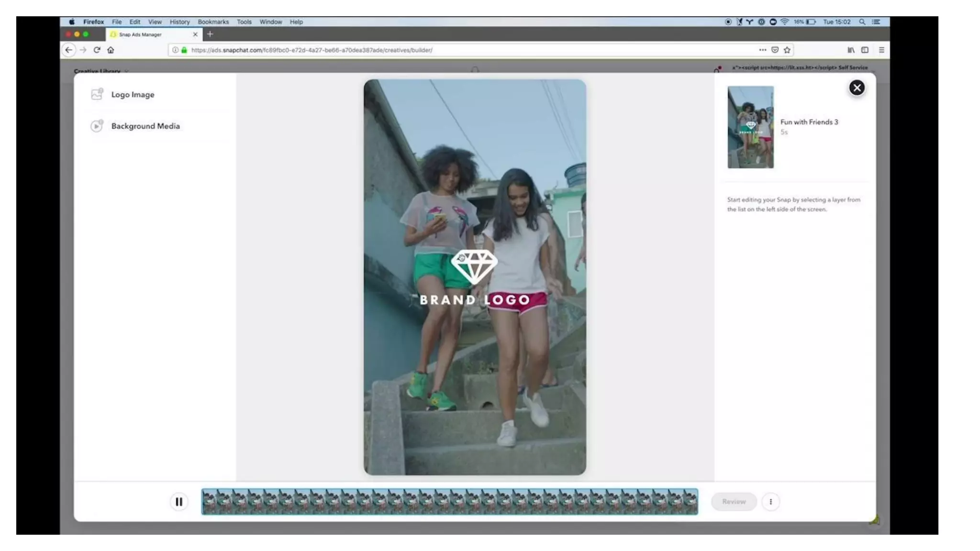Close the creative builder dialog
Image resolution: width=980 pixels, height=551 pixels.
[857, 88]
